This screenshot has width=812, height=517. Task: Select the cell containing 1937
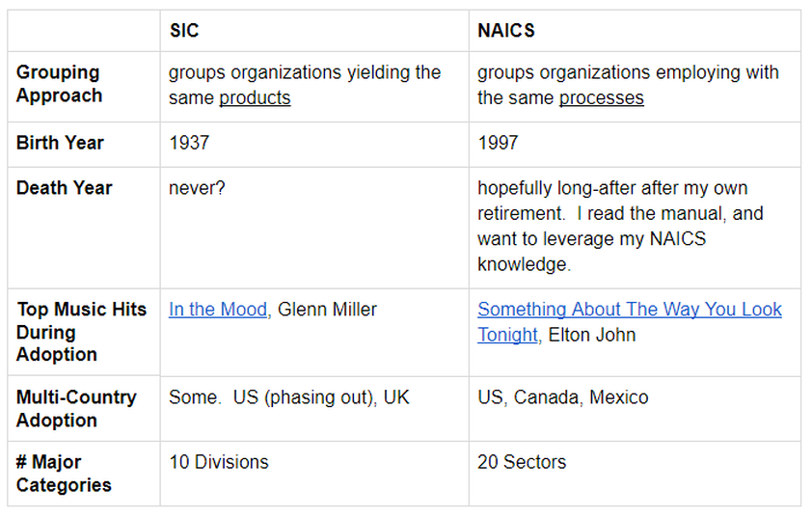click(314, 145)
